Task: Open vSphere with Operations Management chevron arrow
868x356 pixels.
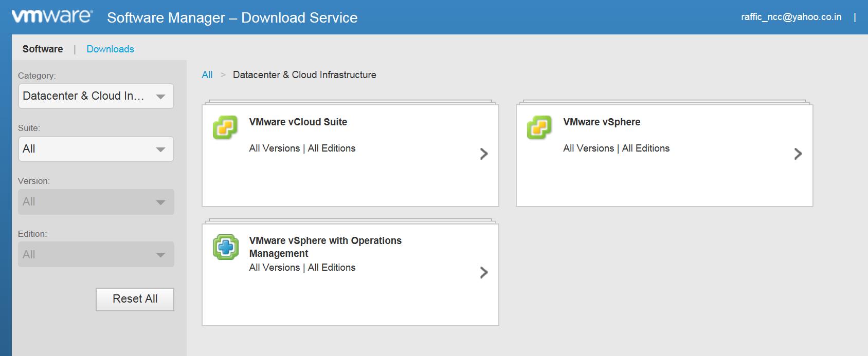Action: click(x=484, y=272)
